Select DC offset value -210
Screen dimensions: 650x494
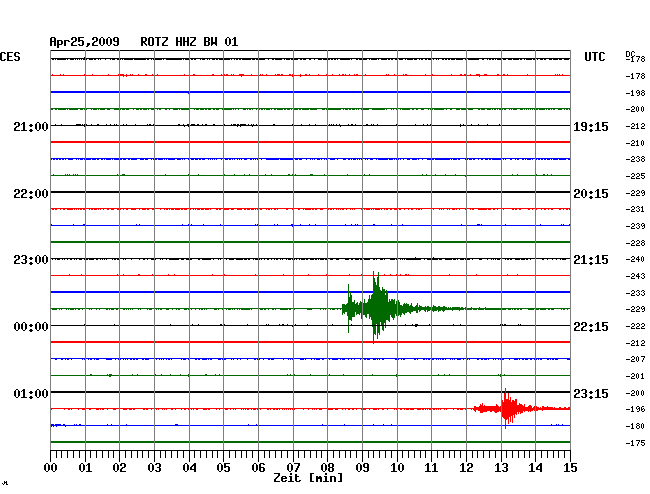(635, 143)
